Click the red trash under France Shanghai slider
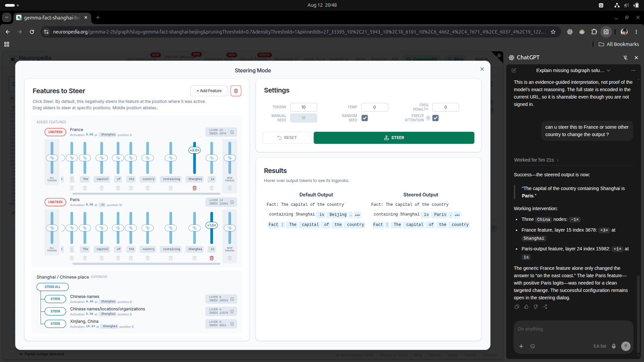644x362 pixels. click(x=195, y=188)
